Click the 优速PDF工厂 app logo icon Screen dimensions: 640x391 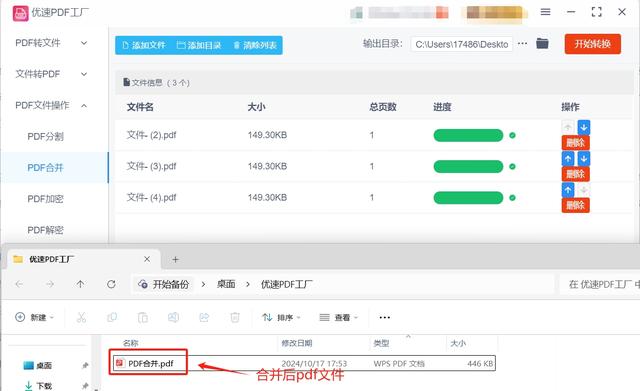tap(20, 13)
